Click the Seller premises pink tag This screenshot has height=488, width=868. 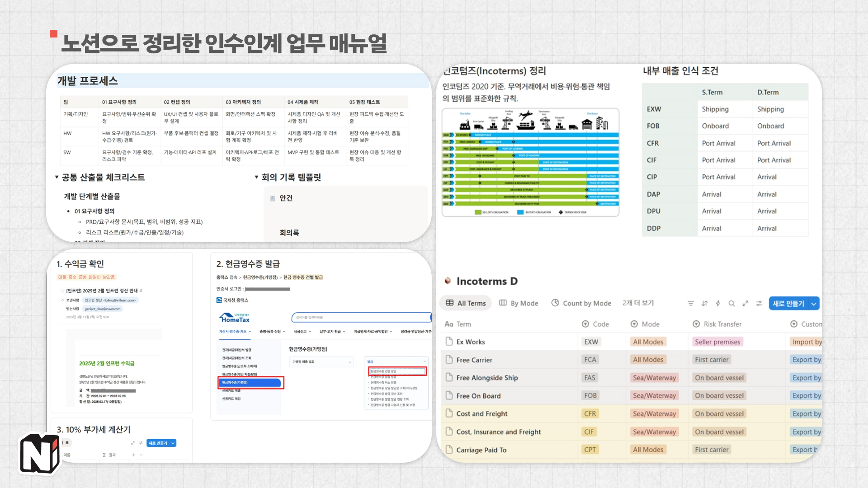tap(717, 342)
